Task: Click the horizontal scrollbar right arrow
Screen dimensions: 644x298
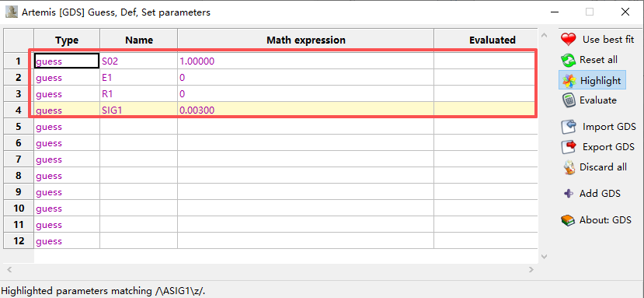Action: 531,270
